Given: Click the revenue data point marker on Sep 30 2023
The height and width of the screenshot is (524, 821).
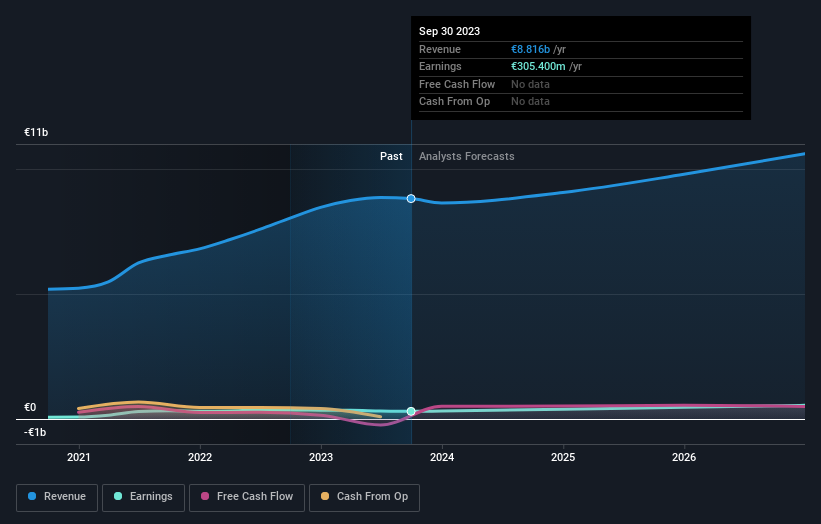Looking at the screenshot, I should (x=411, y=198).
